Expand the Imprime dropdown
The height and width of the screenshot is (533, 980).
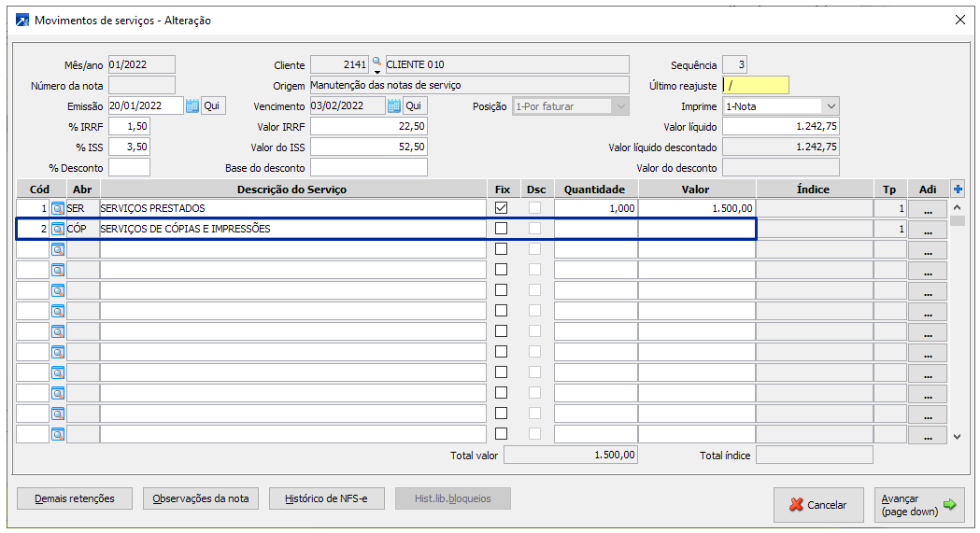pos(831,106)
